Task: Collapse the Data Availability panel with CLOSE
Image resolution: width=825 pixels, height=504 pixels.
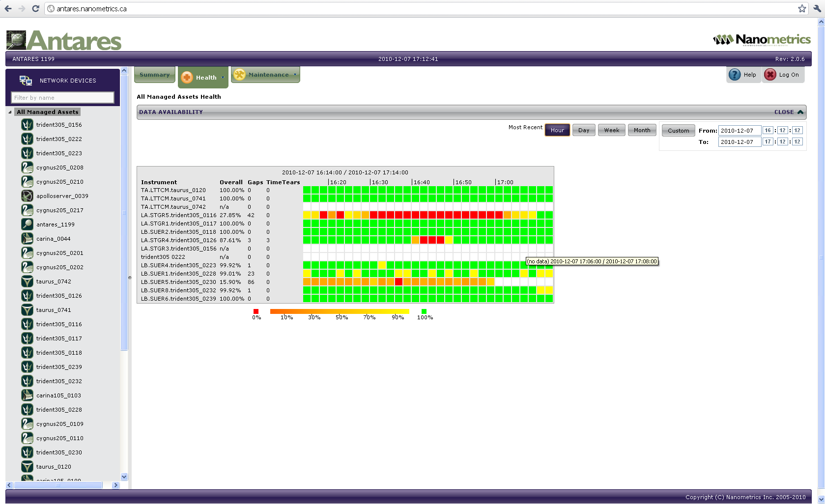Action: tap(789, 112)
